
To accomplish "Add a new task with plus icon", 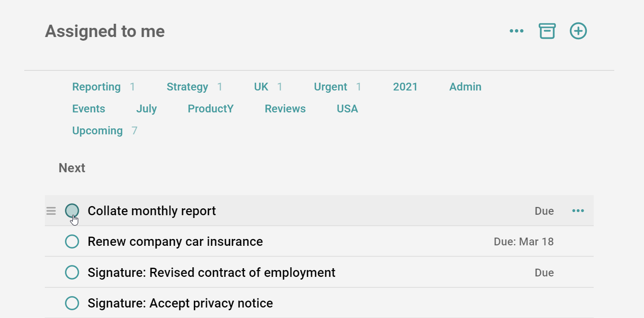I will tap(578, 31).
